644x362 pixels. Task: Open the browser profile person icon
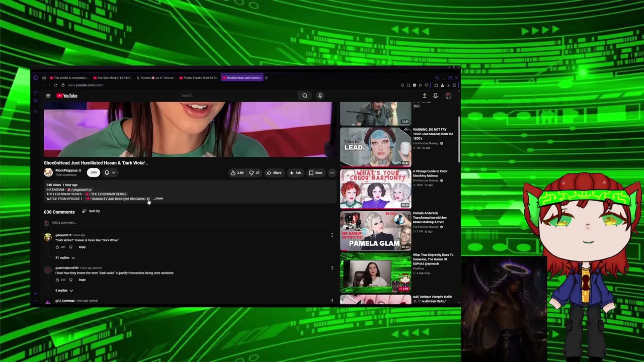[442, 85]
